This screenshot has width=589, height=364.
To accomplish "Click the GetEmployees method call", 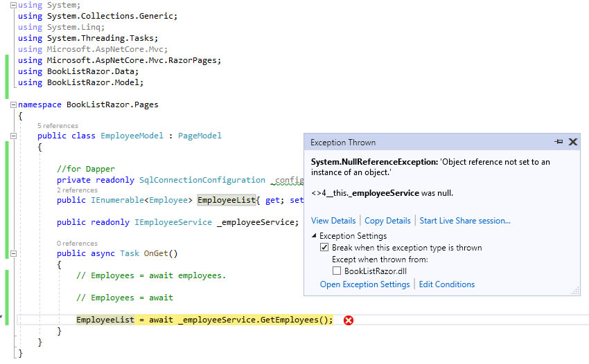I will (x=289, y=320).
